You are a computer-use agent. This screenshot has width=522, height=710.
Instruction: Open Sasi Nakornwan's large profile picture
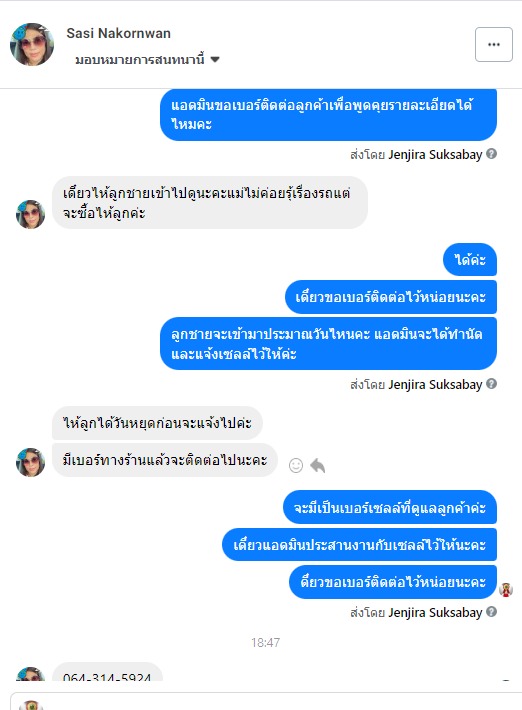pyautogui.click(x=32, y=44)
